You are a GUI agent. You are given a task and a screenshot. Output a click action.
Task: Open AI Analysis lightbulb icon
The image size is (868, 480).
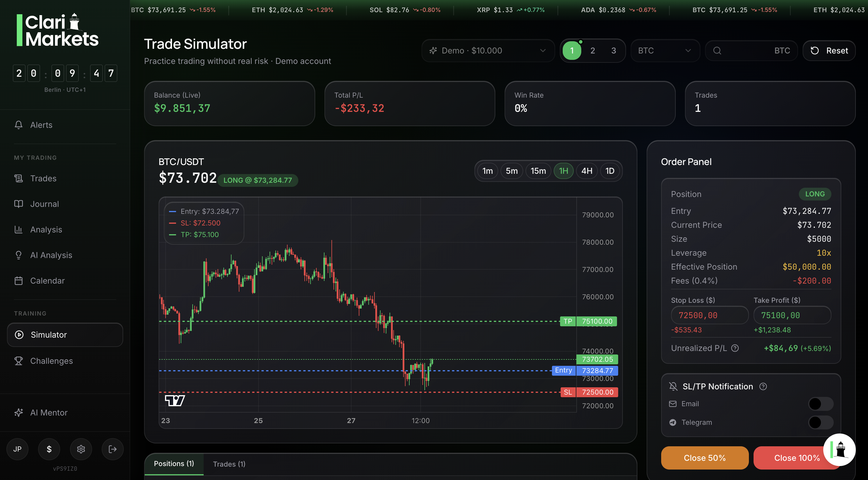(x=19, y=255)
